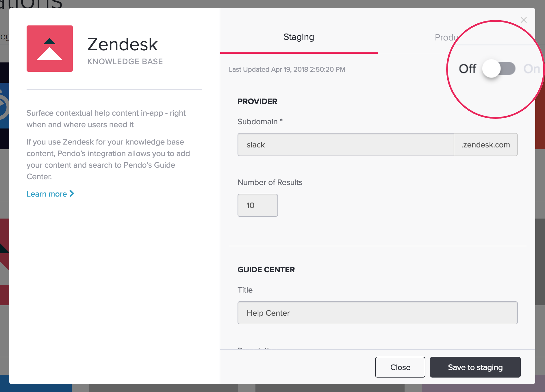Close the dialog with the X icon
Image resolution: width=545 pixels, height=392 pixels.
tap(523, 20)
